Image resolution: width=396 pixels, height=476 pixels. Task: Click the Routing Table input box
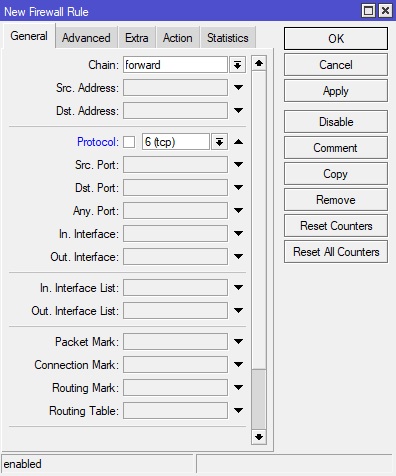pos(175,411)
